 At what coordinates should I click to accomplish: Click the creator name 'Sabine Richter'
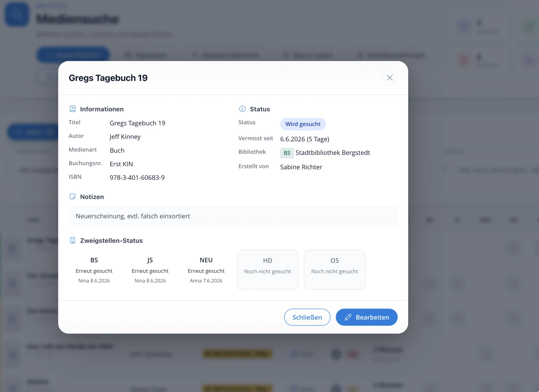click(x=301, y=167)
